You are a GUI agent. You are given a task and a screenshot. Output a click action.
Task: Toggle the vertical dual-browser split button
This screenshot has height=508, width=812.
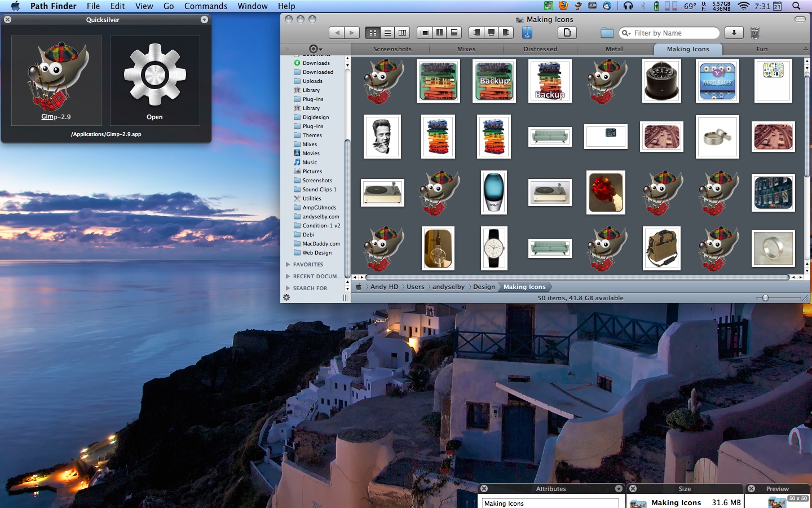coord(439,33)
